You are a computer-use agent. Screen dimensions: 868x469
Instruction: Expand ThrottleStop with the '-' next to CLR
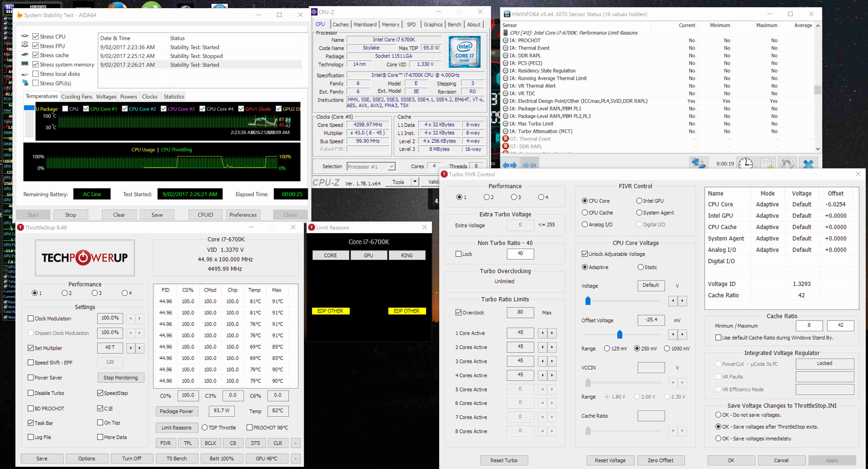tap(295, 443)
